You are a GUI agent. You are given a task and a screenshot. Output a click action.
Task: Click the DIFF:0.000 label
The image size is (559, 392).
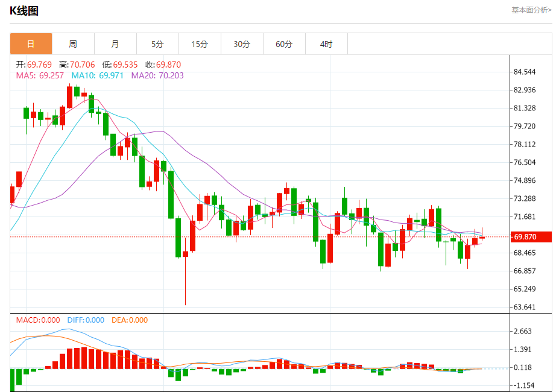pos(86,320)
